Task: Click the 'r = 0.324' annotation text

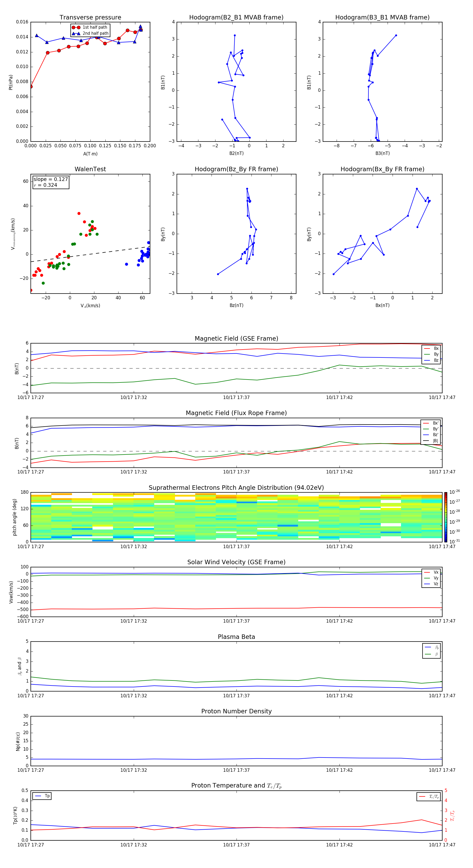Action: pyautogui.click(x=45, y=185)
